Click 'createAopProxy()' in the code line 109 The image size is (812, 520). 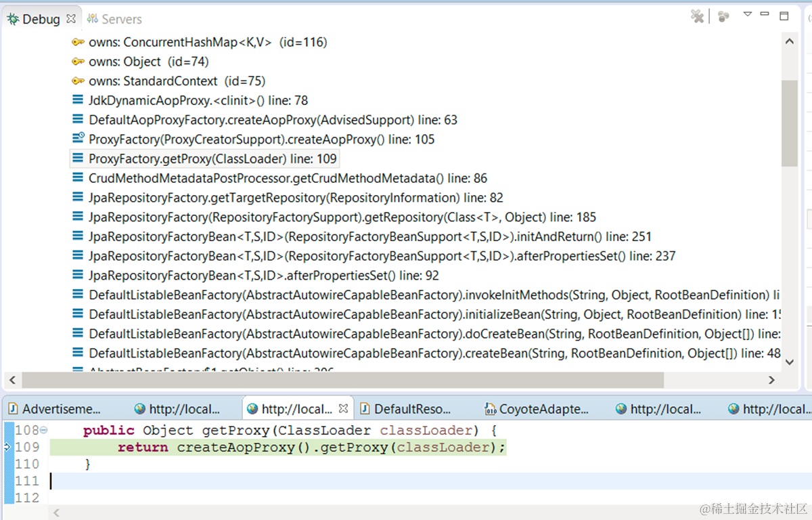tap(245, 447)
